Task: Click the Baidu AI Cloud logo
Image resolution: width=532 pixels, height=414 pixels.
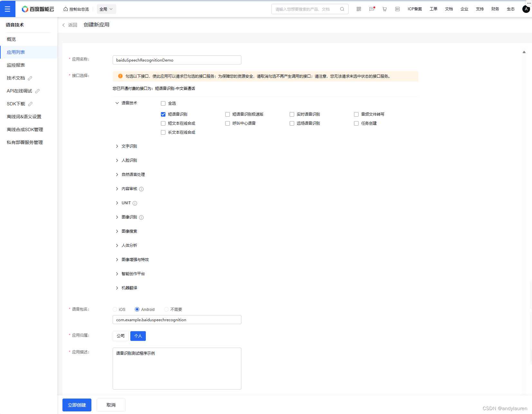Action: (38, 9)
